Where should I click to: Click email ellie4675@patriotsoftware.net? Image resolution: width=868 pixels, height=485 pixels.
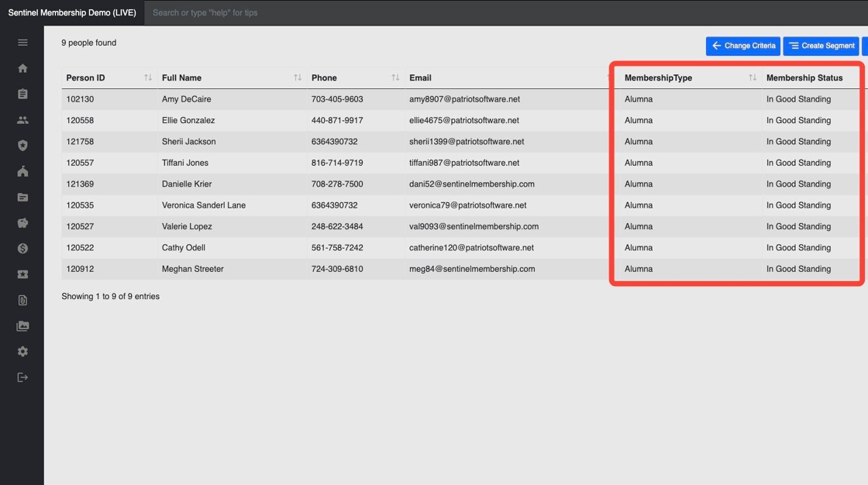464,120
